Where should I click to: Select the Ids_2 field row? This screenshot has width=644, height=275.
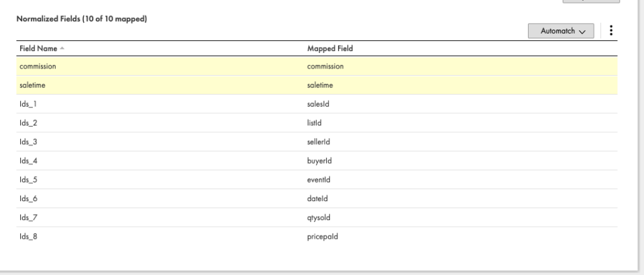[x=317, y=123]
